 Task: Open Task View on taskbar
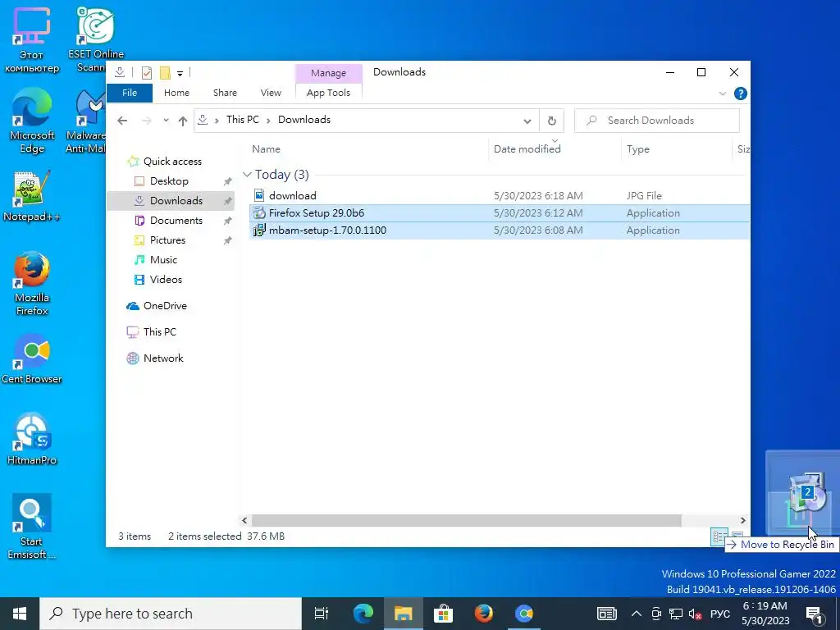[x=321, y=614]
